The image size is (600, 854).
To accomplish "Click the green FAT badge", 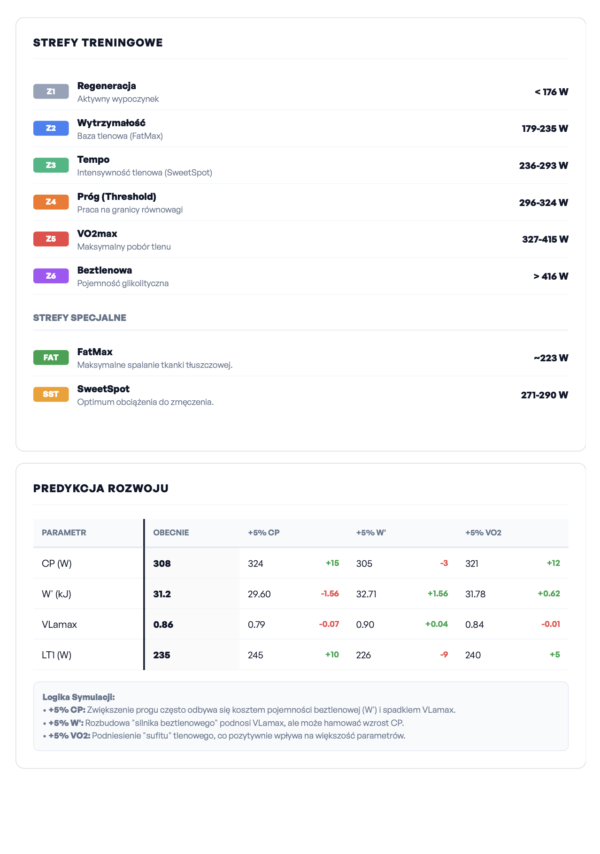I will pyautogui.click(x=50, y=357).
